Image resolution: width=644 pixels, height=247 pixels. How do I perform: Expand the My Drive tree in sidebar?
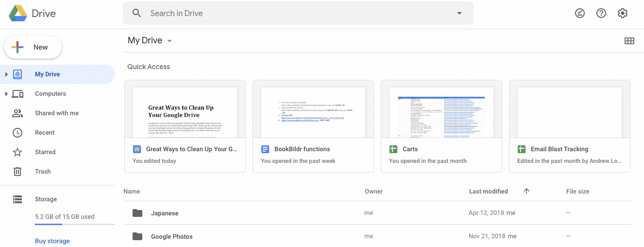point(6,74)
